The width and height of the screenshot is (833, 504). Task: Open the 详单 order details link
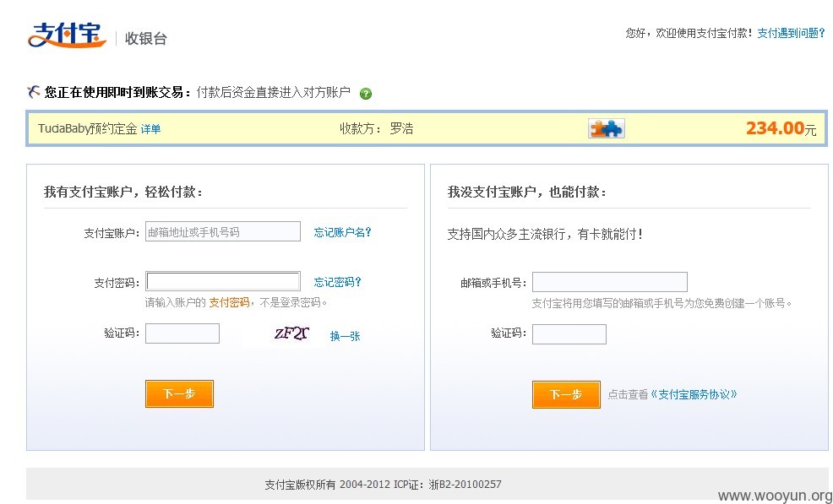pos(151,129)
